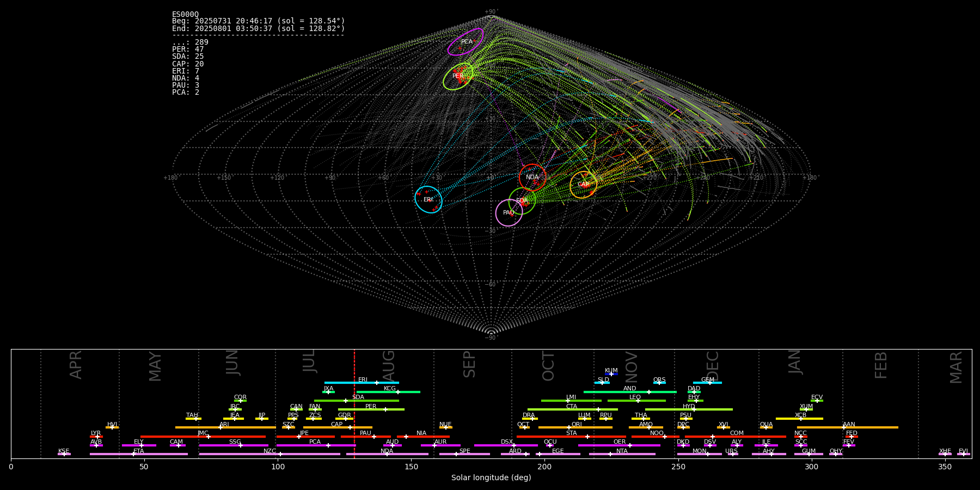Select the HYD shower label in timeline

[x=689, y=407]
